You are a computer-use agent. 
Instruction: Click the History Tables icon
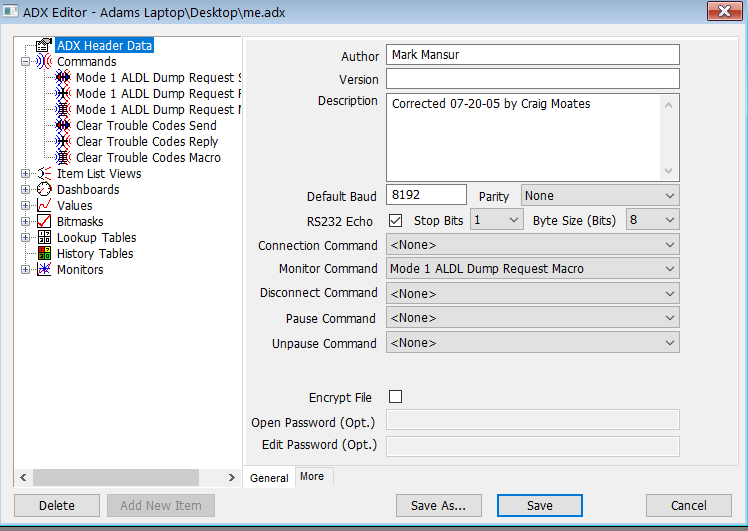(44, 254)
